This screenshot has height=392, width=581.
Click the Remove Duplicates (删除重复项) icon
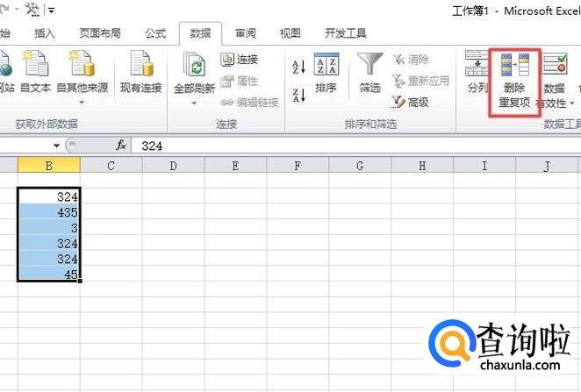[x=514, y=67]
